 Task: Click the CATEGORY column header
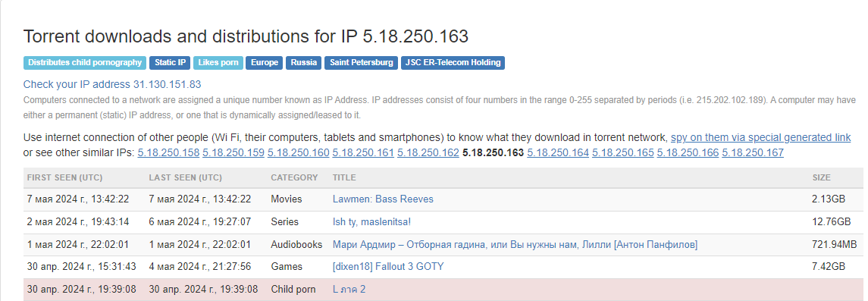coord(294,177)
